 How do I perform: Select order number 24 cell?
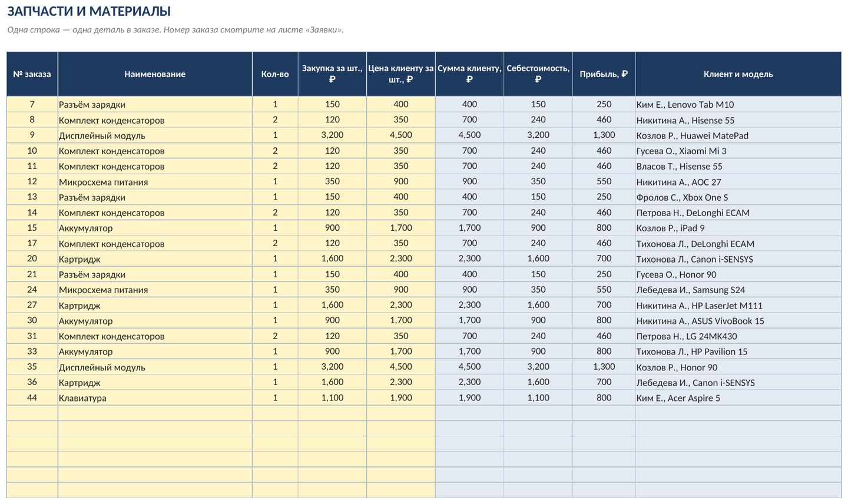(32, 290)
